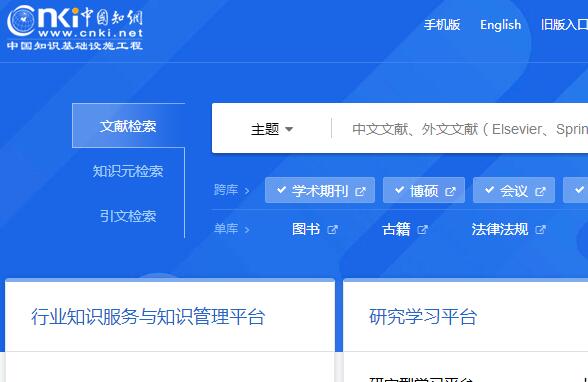Viewport: 588px width, 382px height.
Task: Open 会议 external link icon
Action: [540, 192]
